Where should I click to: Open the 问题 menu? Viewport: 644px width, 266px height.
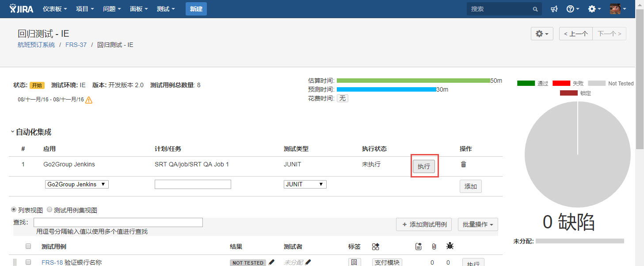(x=112, y=9)
